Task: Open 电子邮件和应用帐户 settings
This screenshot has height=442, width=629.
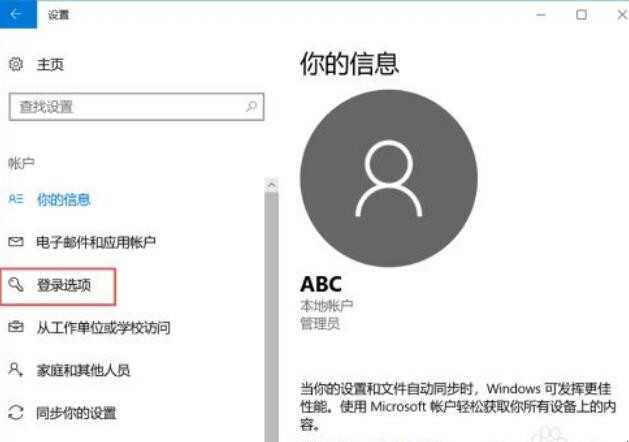Action: point(96,242)
